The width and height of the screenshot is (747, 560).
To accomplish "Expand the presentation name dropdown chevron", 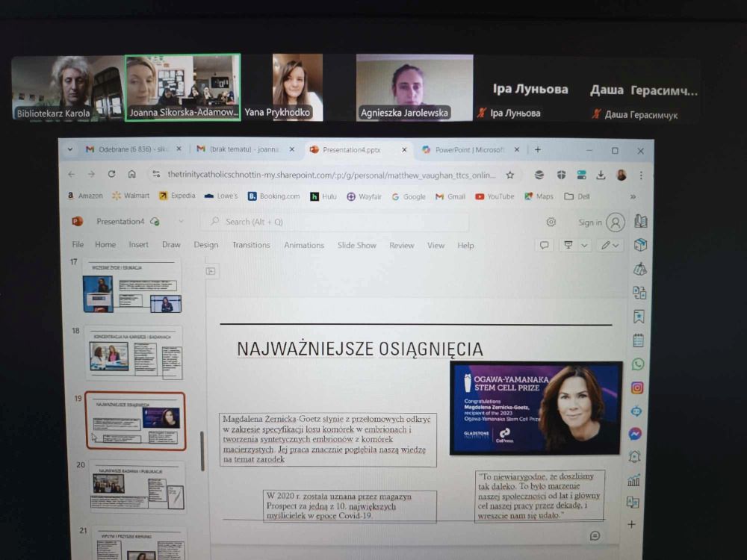I will click(x=181, y=222).
